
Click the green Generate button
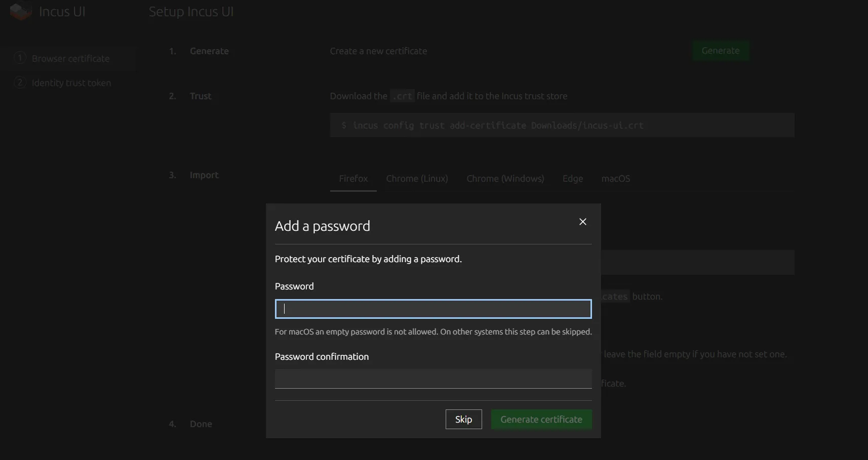pyautogui.click(x=721, y=51)
